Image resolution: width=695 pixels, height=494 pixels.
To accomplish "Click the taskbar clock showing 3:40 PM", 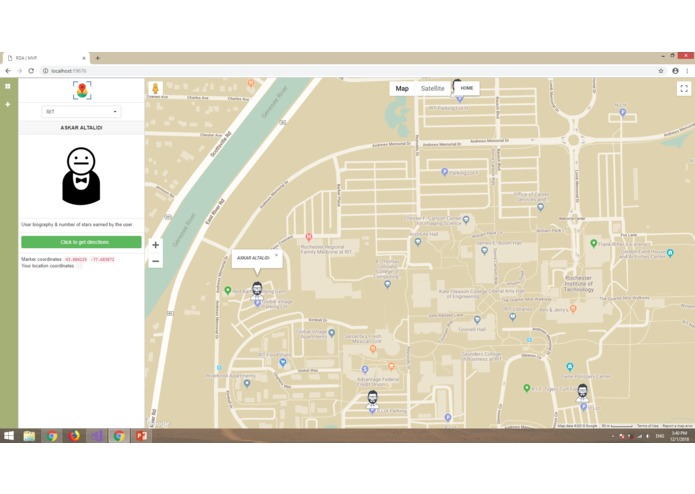I will pos(679,436).
